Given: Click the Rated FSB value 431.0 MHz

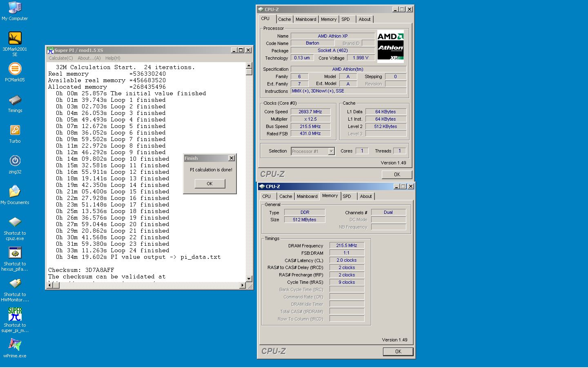Looking at the screenshot, I should pyautogui.click(x=310, y=134).
